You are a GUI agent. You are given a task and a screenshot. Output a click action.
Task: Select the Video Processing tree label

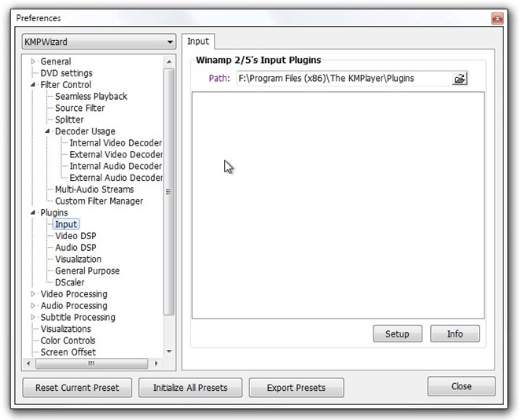click(x=74, y=294)
